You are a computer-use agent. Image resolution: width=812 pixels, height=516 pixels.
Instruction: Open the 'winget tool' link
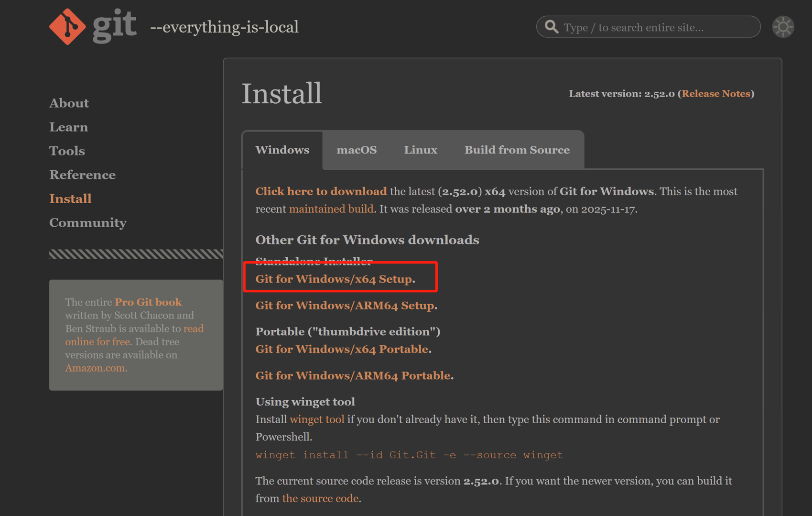pos(317,419)
